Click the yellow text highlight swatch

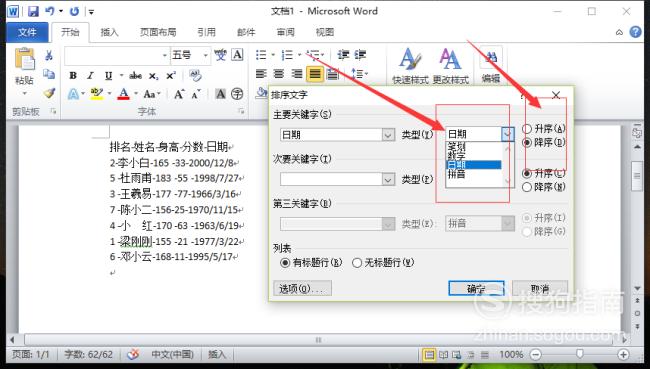coord(97,94)
